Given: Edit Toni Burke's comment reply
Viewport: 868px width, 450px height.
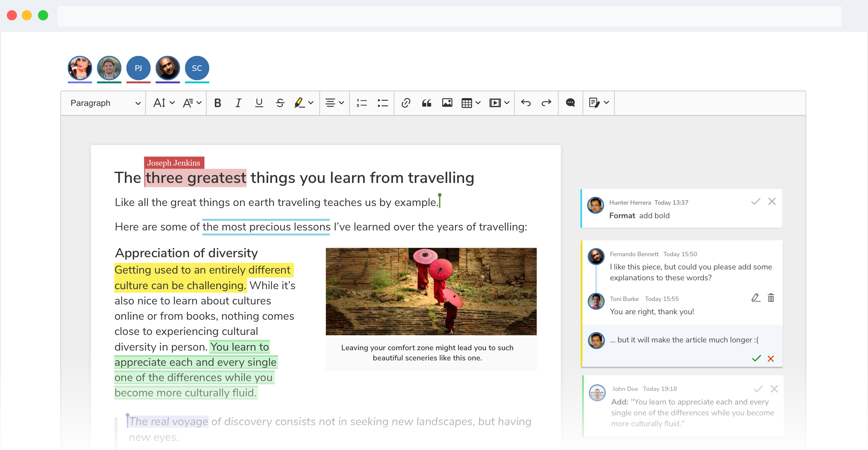Looking at the screenshot, I should [756, 298].
